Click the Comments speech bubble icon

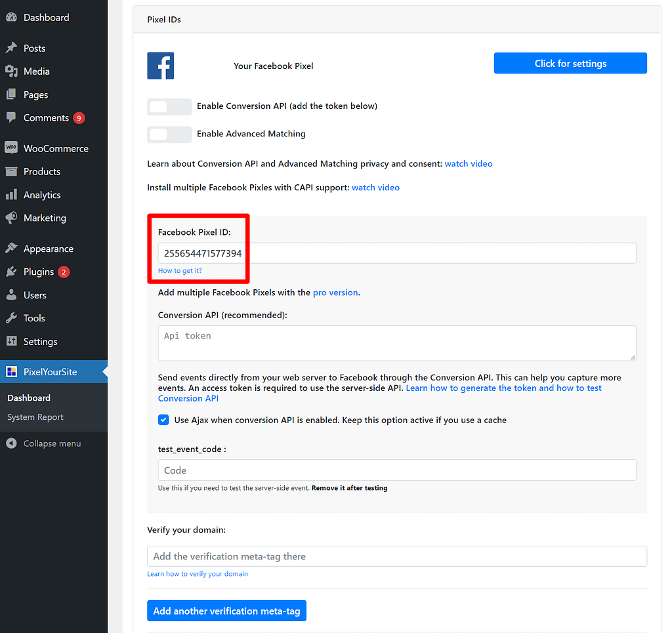[x=12, y=117]
